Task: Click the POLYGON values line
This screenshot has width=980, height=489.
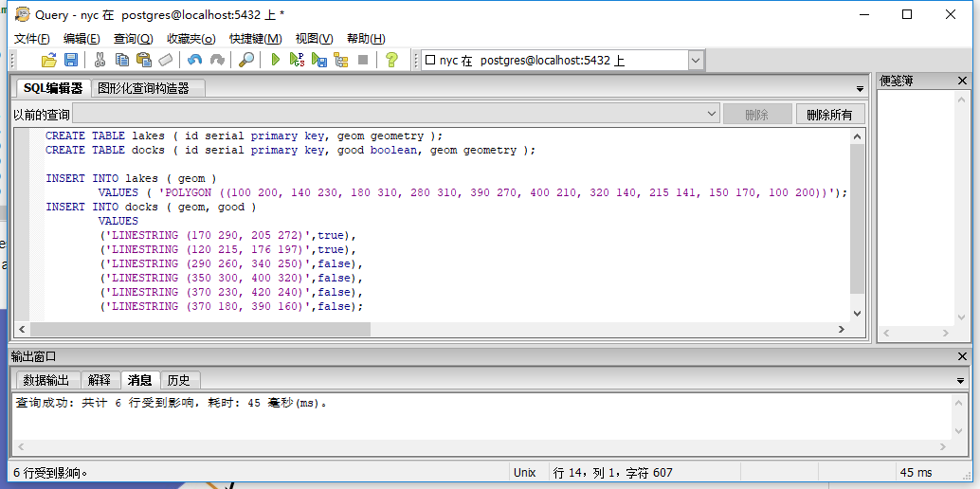Action: 473,192
